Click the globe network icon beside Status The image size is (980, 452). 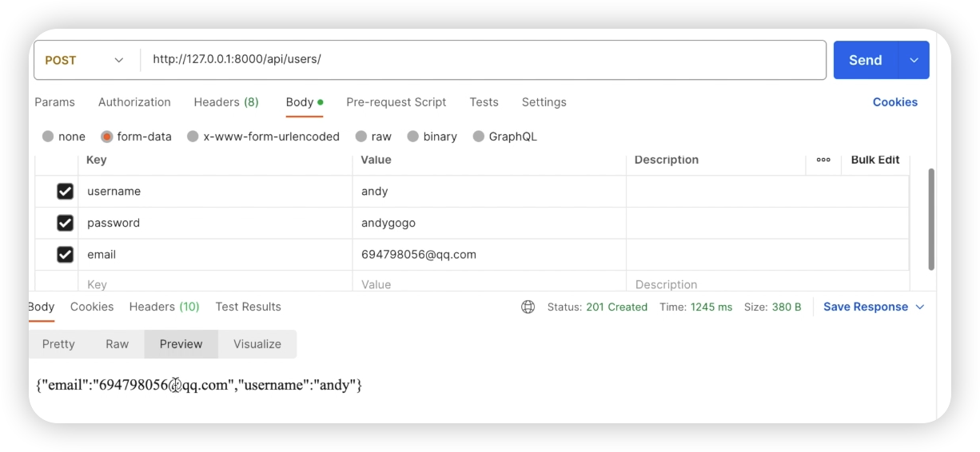coord(528,307)
